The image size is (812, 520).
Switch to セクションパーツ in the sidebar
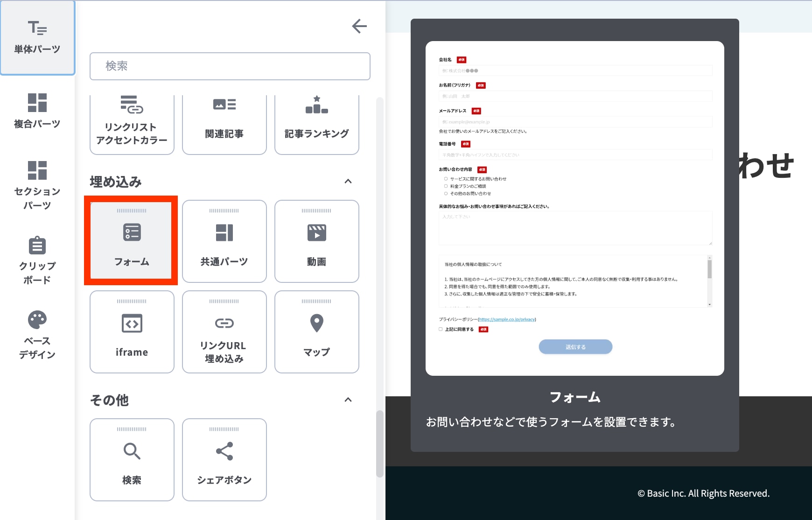[37, 185]
